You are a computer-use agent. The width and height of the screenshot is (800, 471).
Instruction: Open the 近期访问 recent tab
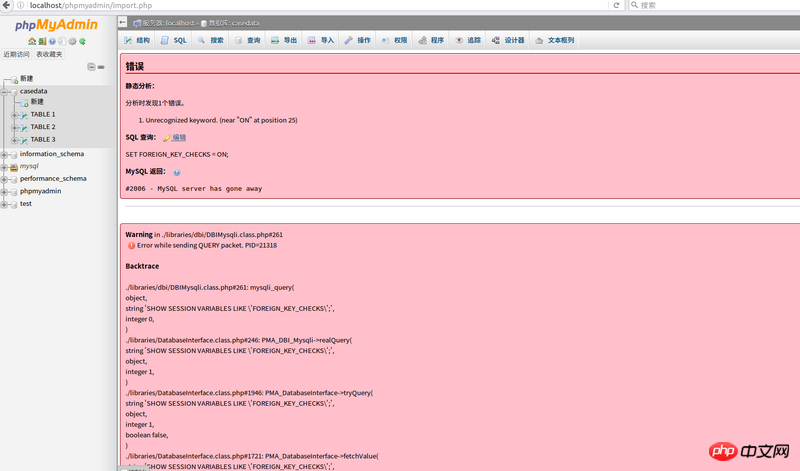click(16, 54)
